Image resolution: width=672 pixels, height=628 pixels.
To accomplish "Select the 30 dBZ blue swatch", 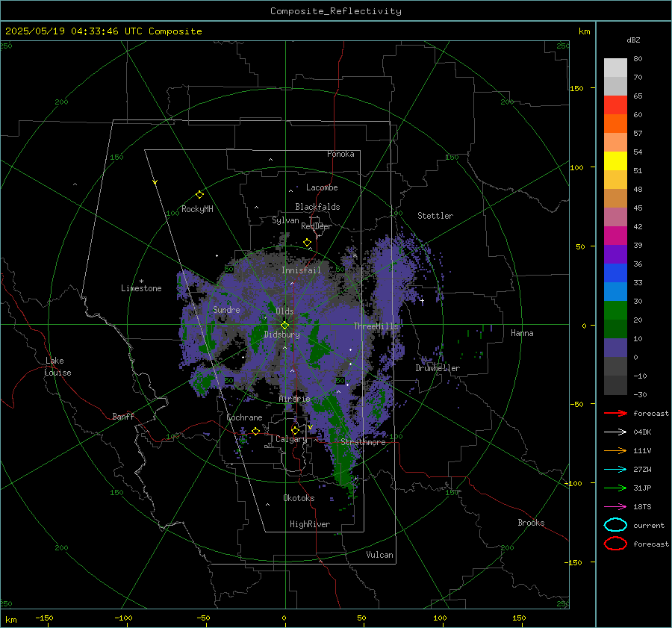I will coord(615,291).
